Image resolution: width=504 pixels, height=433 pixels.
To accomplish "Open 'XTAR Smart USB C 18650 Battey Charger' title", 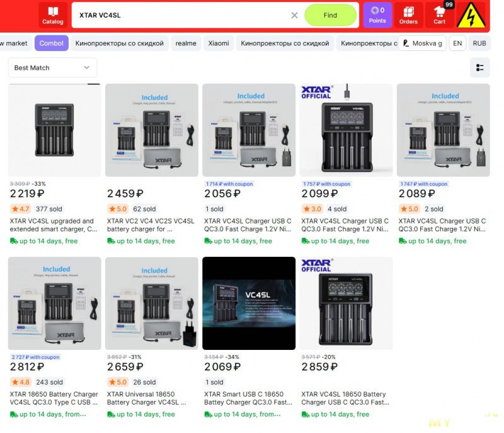I will (248, 398).
